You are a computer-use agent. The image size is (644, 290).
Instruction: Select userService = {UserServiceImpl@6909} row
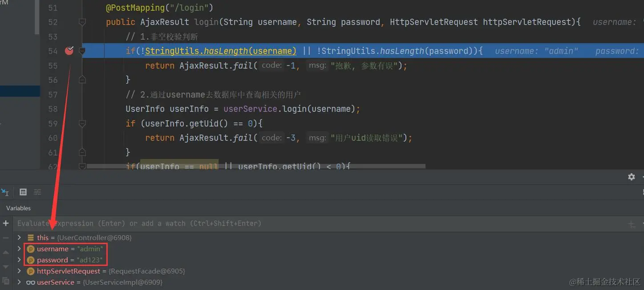328,282
